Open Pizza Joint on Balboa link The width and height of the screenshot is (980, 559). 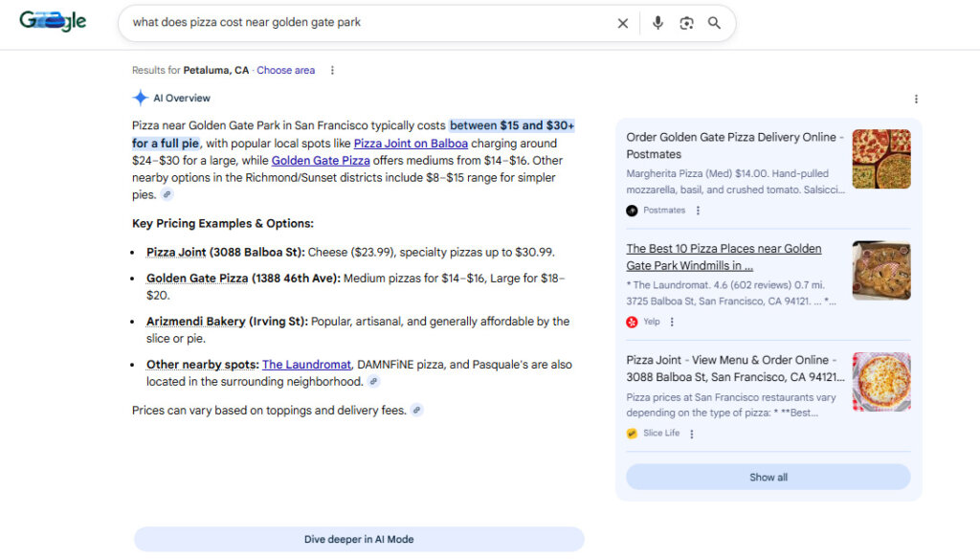(411, 144)
